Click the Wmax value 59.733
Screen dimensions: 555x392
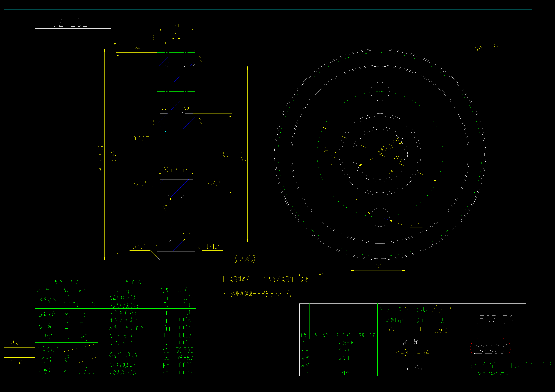coord(184,350)
